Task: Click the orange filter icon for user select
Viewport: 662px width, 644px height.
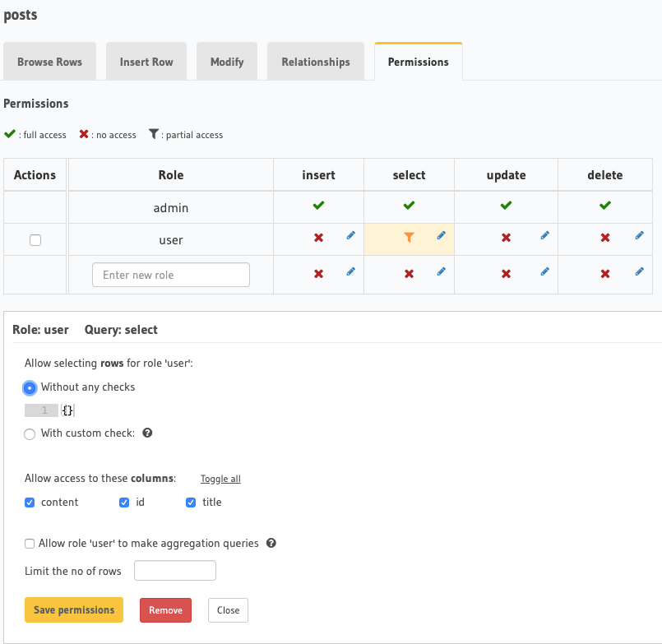Action: tap(409, 238)
